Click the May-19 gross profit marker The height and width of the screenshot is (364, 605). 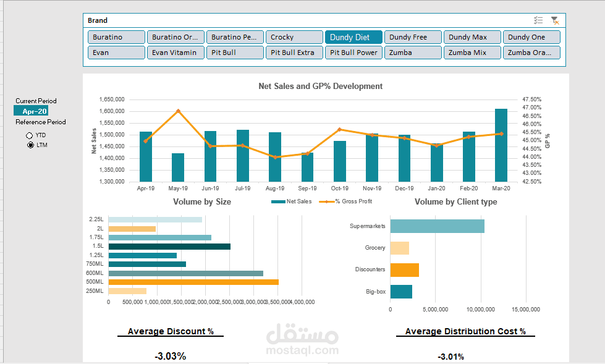(x=178, y=111)
